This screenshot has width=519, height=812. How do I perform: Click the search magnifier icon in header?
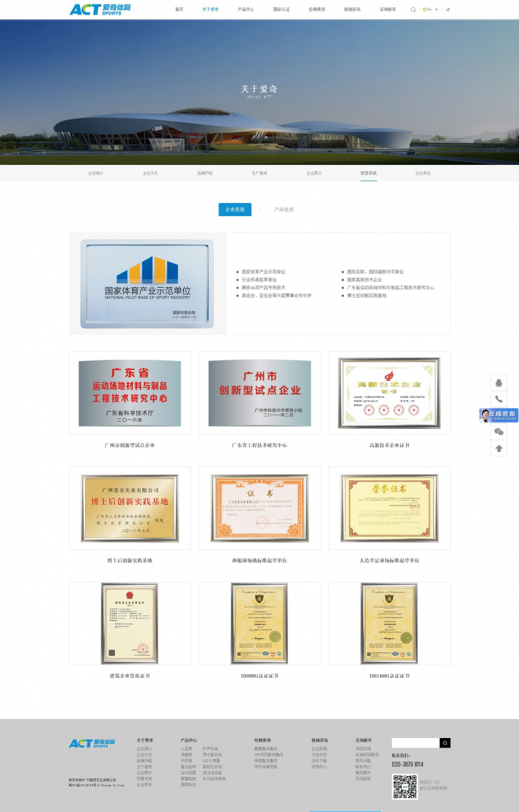[x=413, y=10]
